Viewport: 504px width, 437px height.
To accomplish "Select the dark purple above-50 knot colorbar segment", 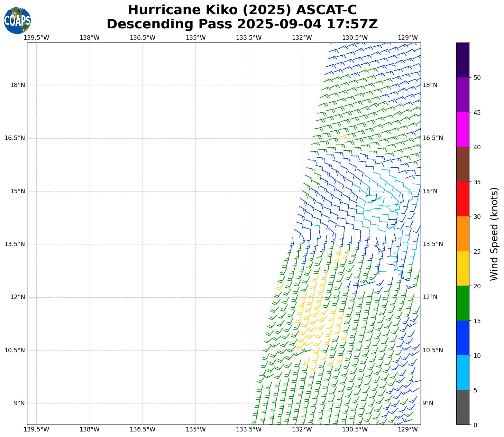I will point(462,60).
